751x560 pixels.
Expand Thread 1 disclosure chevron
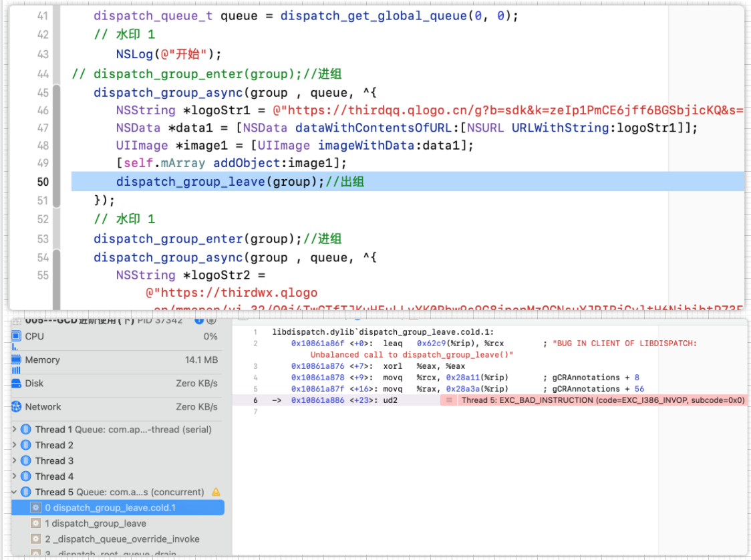15,429
